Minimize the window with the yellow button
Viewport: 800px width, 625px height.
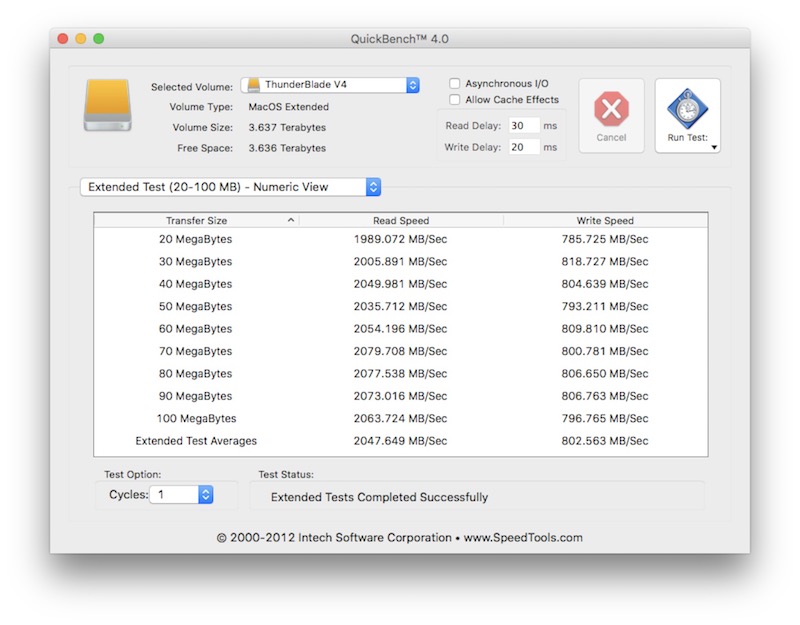pos(81,39)
